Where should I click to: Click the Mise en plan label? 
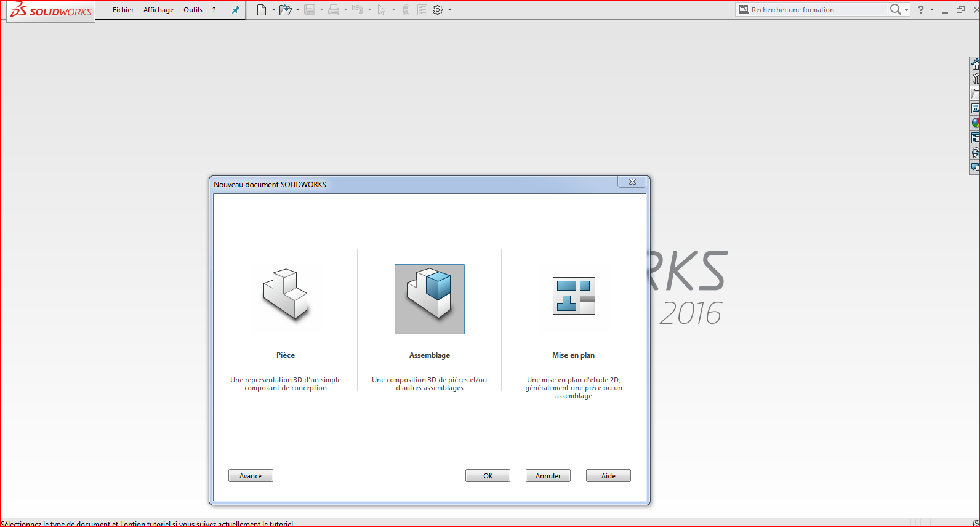click(573, 355)
